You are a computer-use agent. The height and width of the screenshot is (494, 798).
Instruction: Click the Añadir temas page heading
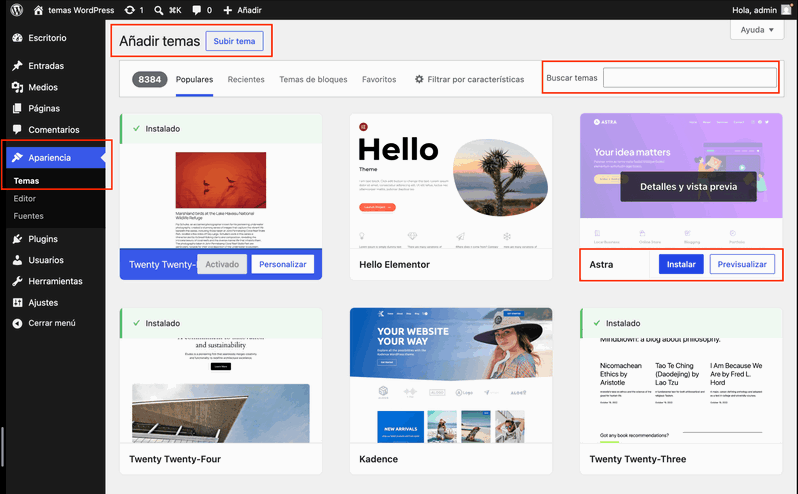click(160, 41)
